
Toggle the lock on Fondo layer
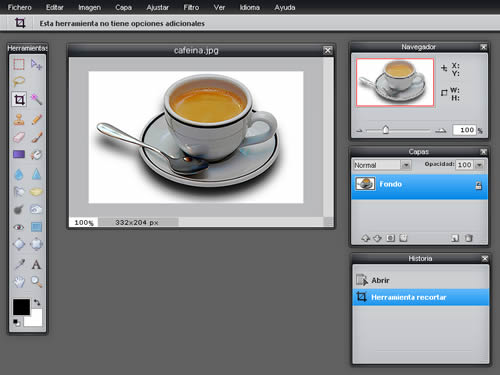pyautogui.click(x=478, y=186)
